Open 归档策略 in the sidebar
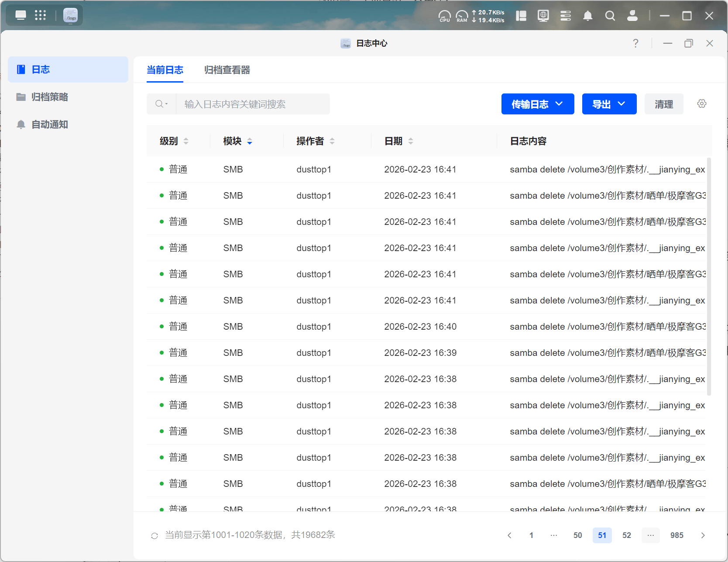Image resolution: width=728 pixels, height=562 pixels. [x=49, y=97]
